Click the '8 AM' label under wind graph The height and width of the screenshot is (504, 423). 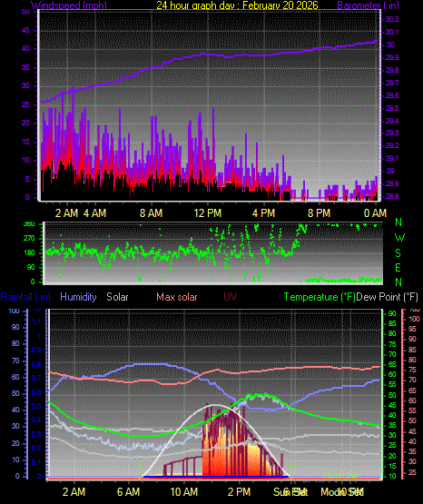[151, 212]
